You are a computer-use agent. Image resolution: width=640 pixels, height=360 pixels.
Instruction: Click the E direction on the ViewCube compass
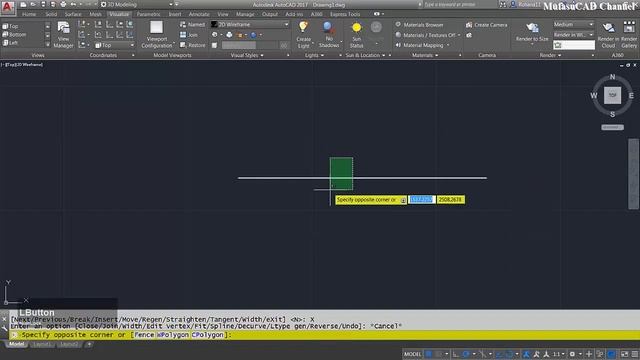pyautogui.click(x=631, y=96)
